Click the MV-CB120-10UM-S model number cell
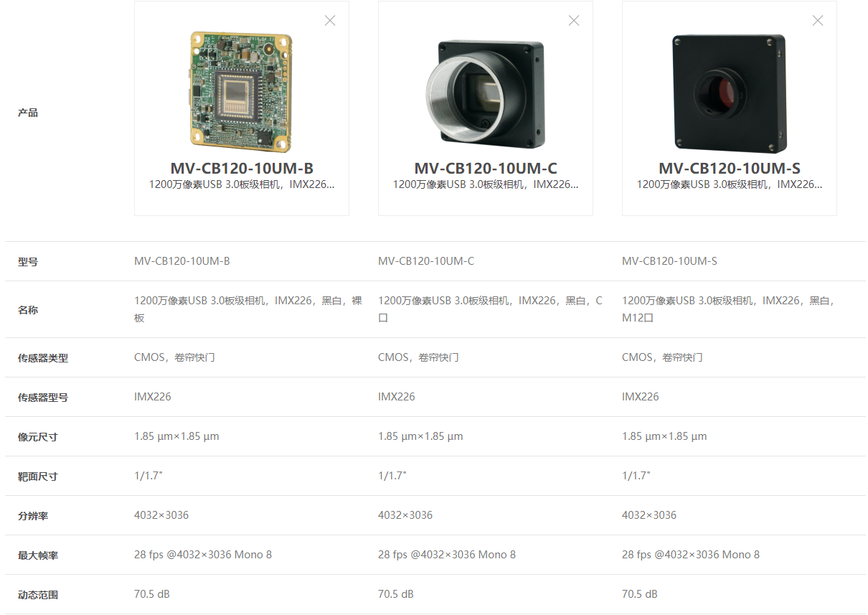 click(669, 261)
